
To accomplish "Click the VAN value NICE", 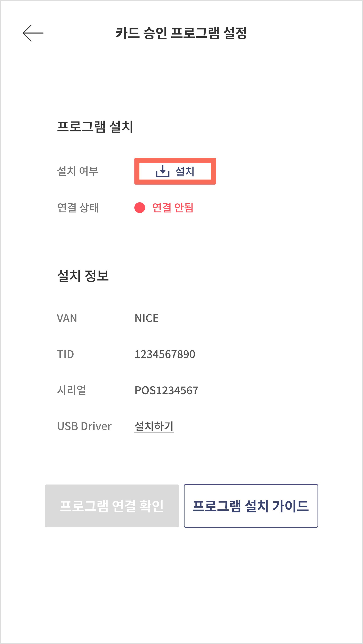I will (x=147, y=318).
